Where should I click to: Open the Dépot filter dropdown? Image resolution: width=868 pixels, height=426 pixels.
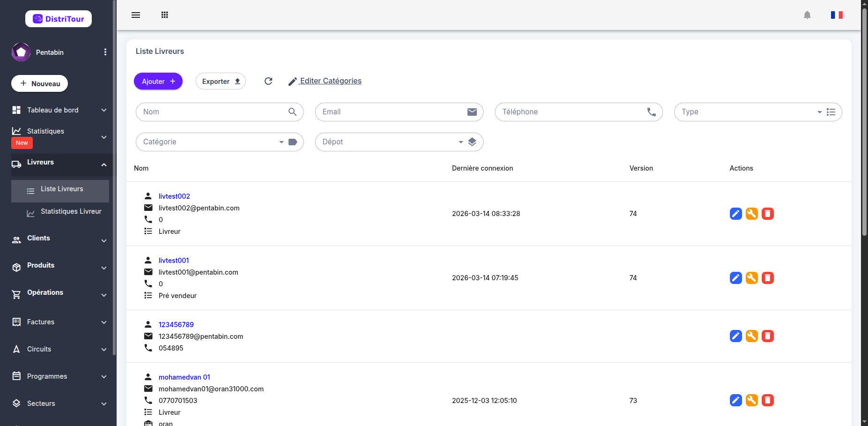click(x=399, y=142)
